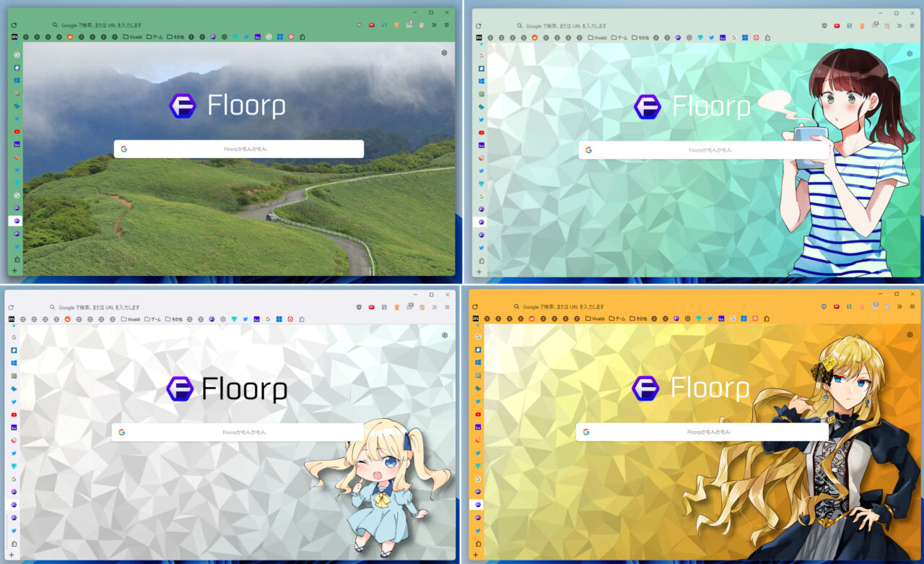This screenshot has height=564, width=924.
Task: Open hamburger menu in the orange window
Action: click(x=912, y=307)
